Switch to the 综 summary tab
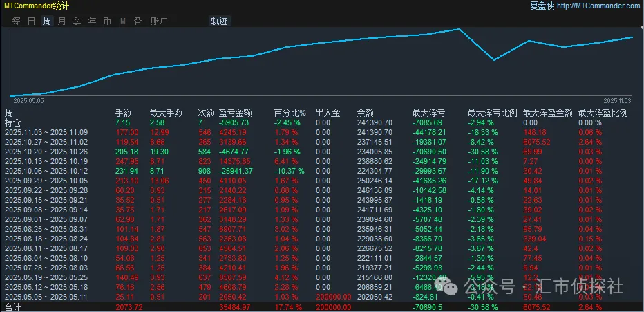644x312 pixels. [x=16, y=21]
